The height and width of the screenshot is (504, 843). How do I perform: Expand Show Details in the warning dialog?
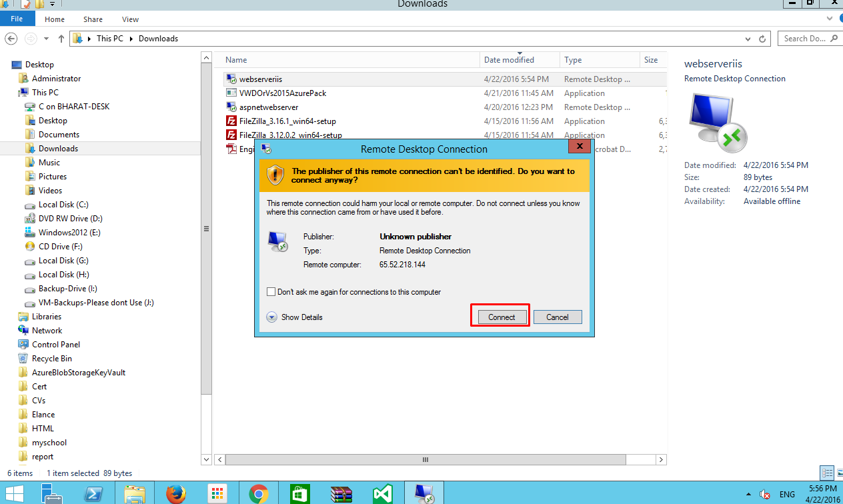pos(294,317)
